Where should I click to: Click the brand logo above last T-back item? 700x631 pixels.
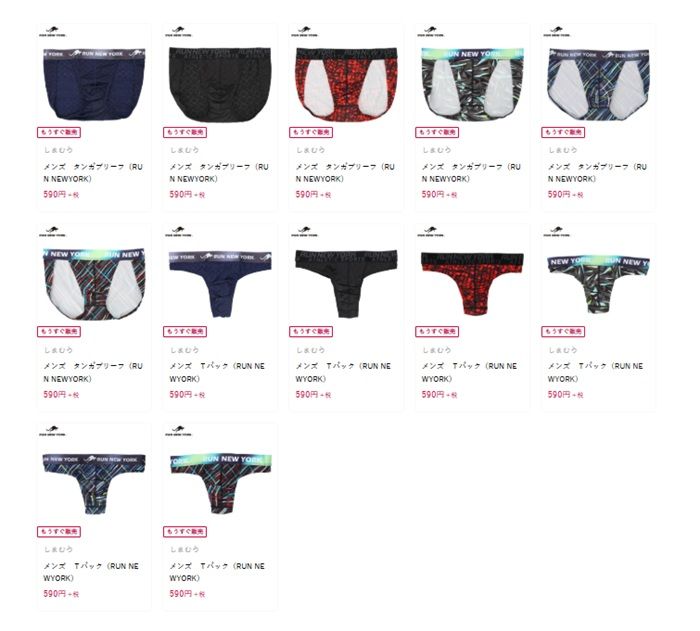pyautogui.click(x=179, y=431)
